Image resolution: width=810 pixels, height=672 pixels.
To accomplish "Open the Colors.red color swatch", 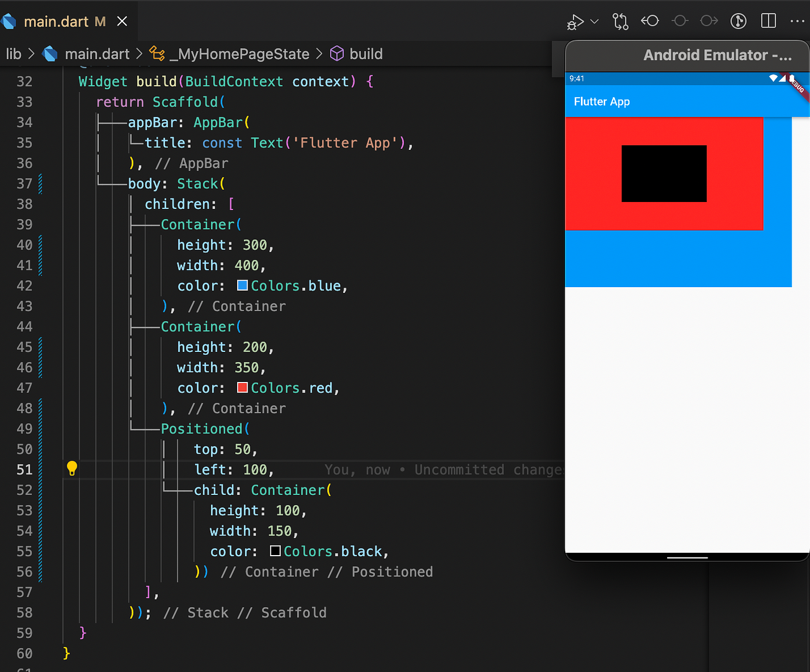I will pyautogui.click(x=242, y=388).
